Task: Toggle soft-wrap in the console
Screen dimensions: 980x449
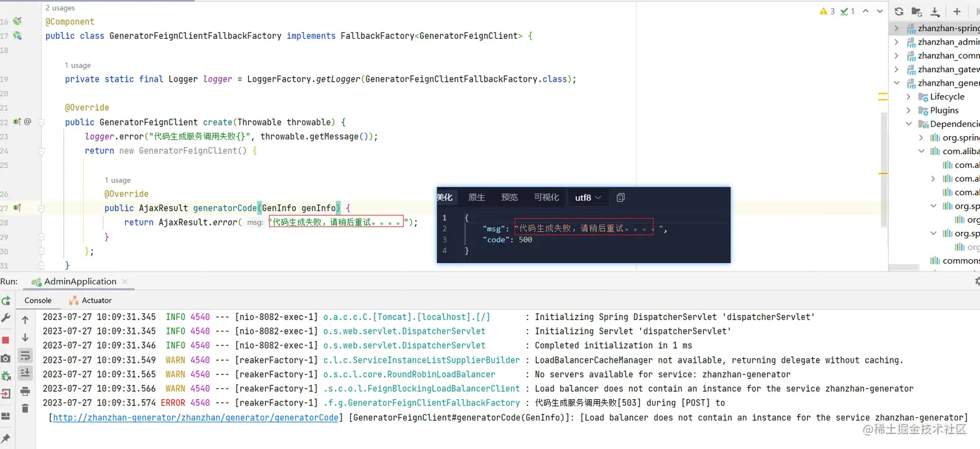Action: tap(25, 355)
